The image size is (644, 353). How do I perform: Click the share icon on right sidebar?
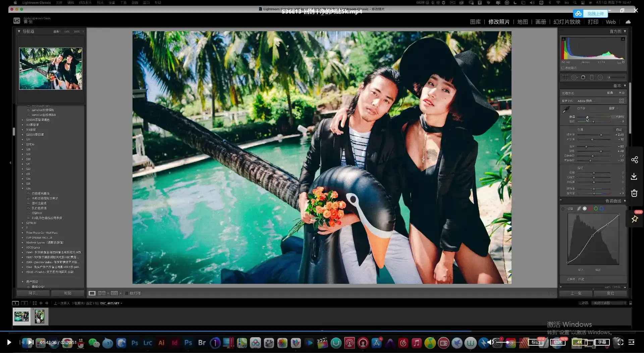click(634, 160)
